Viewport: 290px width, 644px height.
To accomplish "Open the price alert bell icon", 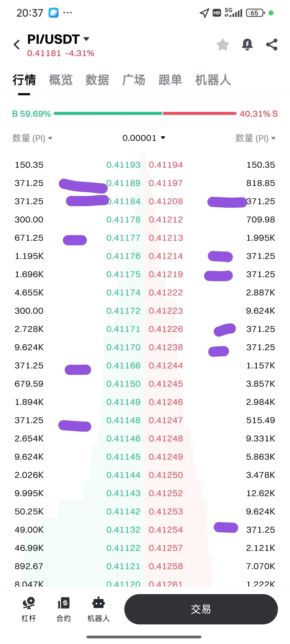I will pyautogui.click(x=247, y=45).
